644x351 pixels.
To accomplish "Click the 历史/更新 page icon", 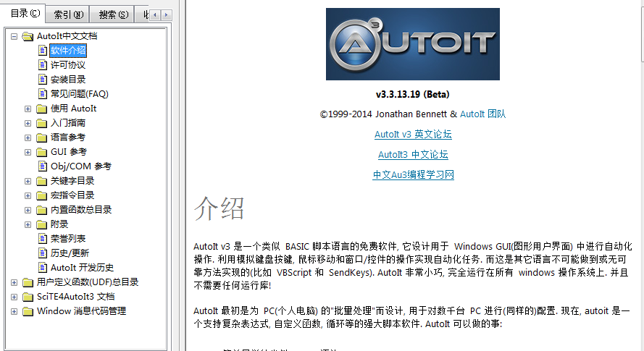I will pos(43,253).
